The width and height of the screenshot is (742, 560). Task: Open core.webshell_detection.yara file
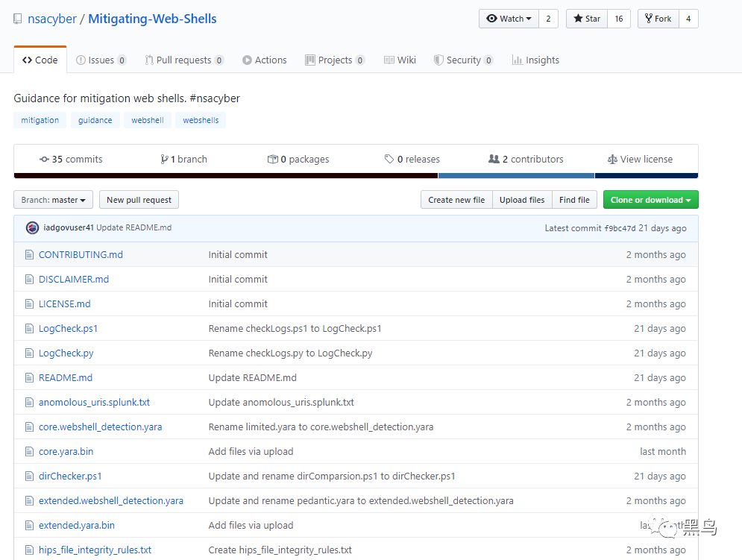coord(101,427)
